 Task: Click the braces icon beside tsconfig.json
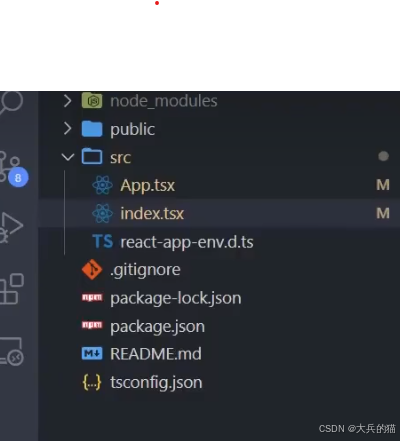[x=92, y=382]
